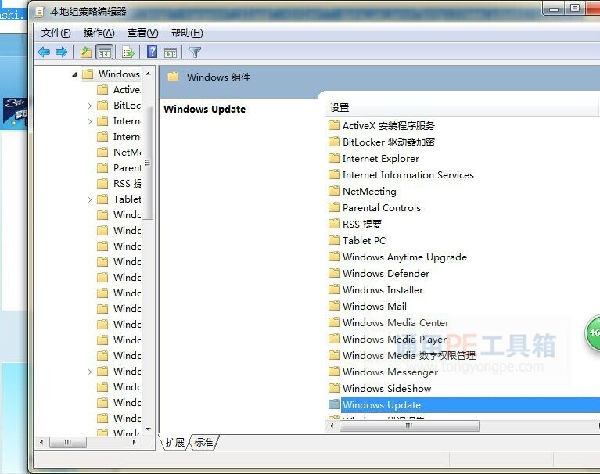The height and width of the screenshot is (474, 600).
Task: Select Windows Defender in the list
Action: [379, 273]
